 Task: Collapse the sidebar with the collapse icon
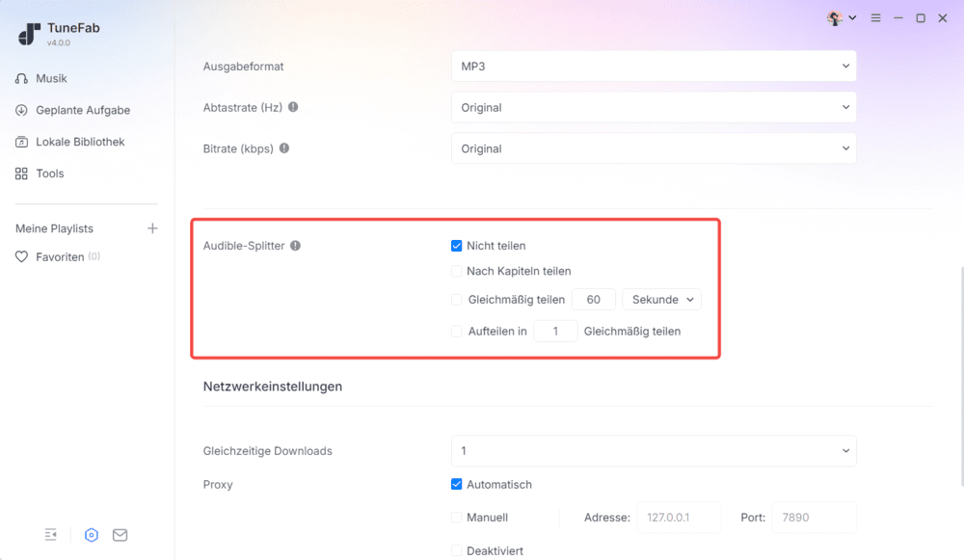click(x=50, y=534)
